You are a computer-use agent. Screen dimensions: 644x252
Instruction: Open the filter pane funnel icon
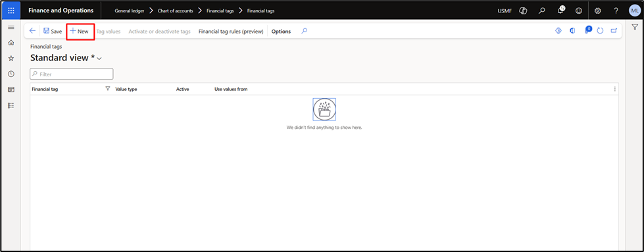(635, 27)
